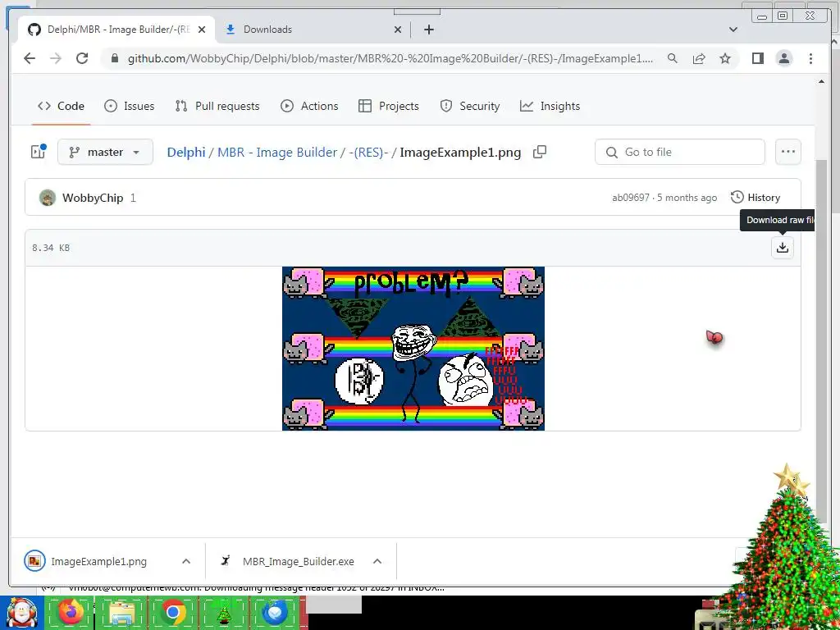Navigate to the Delphi repository root
840x630 pixels.
[x=186, y=152]
